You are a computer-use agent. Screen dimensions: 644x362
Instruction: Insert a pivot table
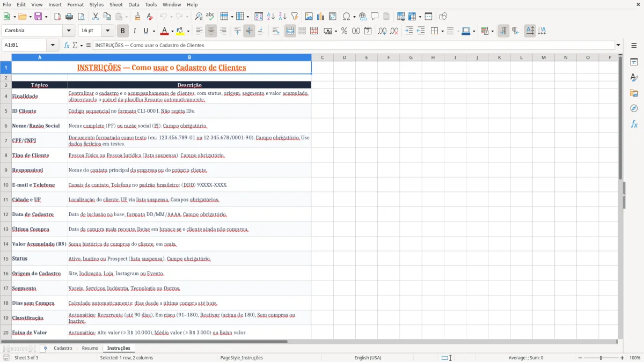point(332,17)
